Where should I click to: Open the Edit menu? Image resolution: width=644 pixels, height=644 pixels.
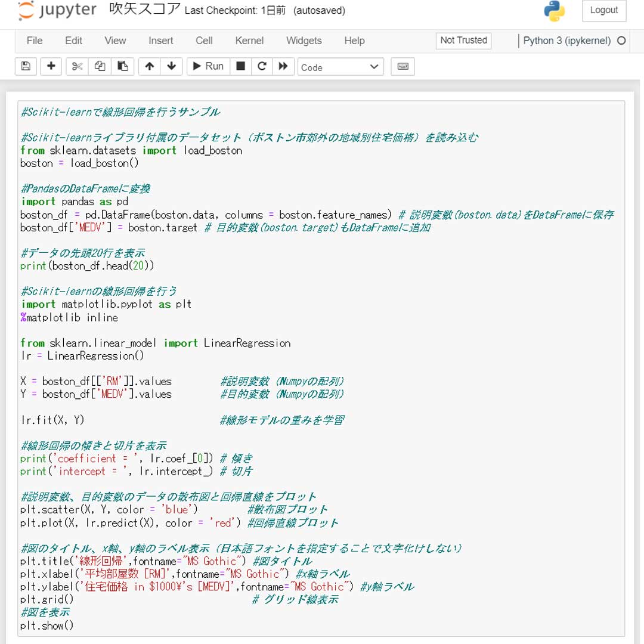tap(73, 41)
